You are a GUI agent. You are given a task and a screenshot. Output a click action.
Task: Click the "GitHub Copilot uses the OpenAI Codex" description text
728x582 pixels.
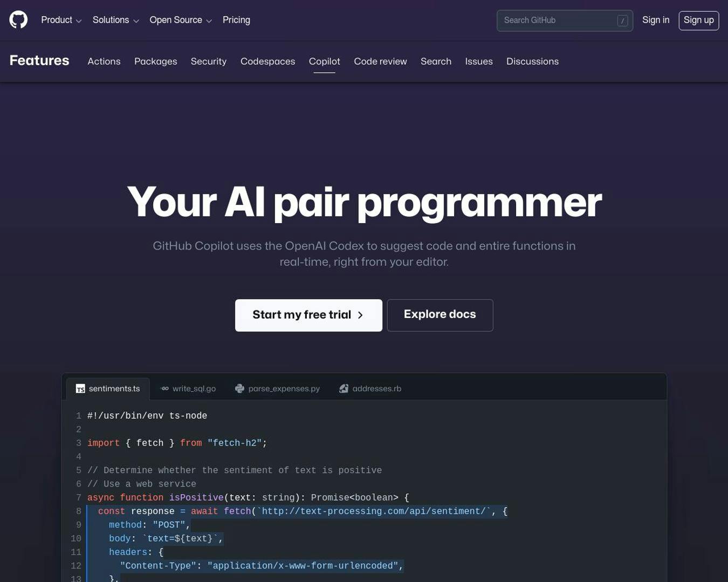point(364,254)
